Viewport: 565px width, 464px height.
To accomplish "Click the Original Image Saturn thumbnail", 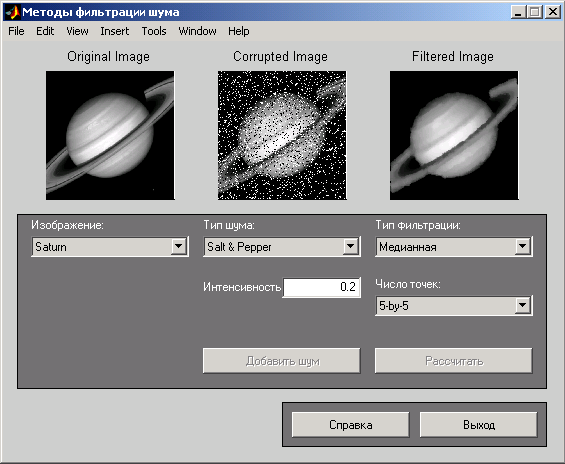I will [110, 135].
